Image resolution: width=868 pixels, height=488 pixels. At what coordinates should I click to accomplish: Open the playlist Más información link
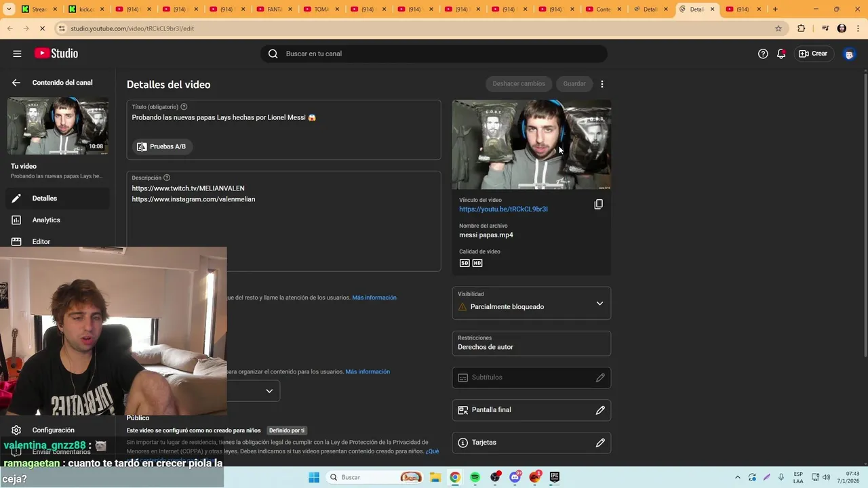(368, 371)
